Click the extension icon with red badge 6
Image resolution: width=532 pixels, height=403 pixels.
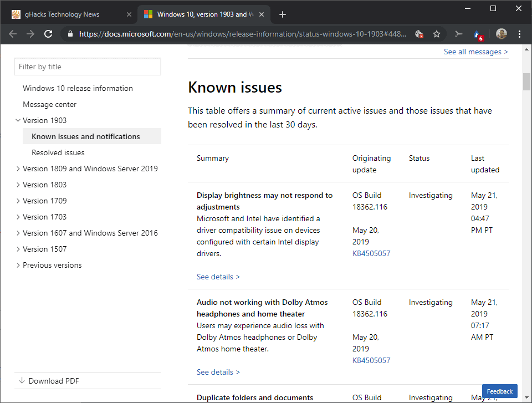pyautogui.click(x=478, y=34)
